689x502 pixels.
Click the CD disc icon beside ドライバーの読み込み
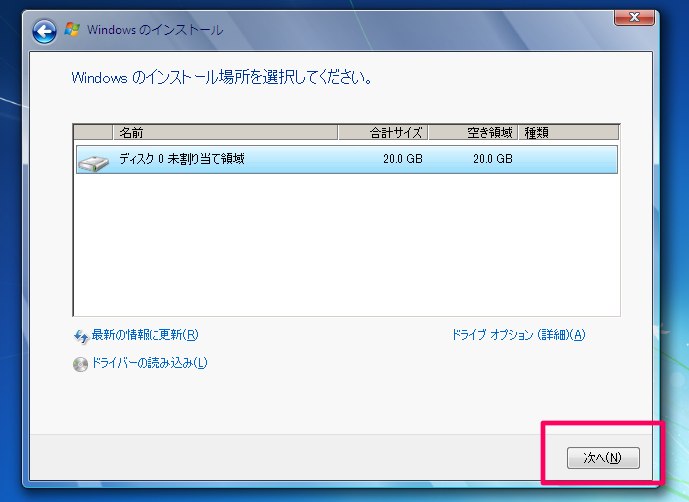click(x=80, y=364)
